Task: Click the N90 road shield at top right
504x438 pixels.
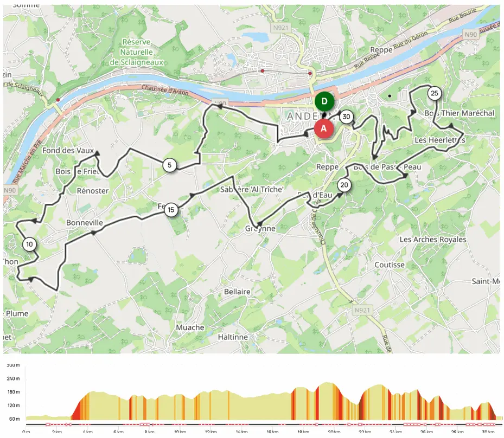Action: pos(470,34)
